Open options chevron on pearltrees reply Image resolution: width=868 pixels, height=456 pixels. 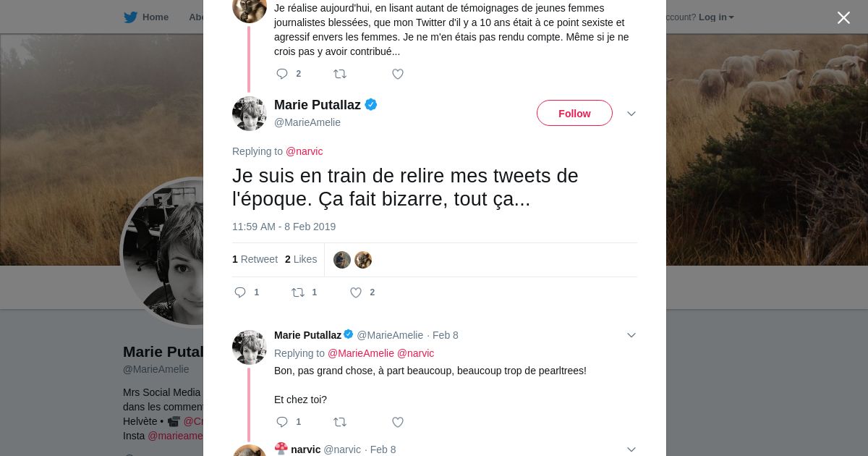coord(631,335)
